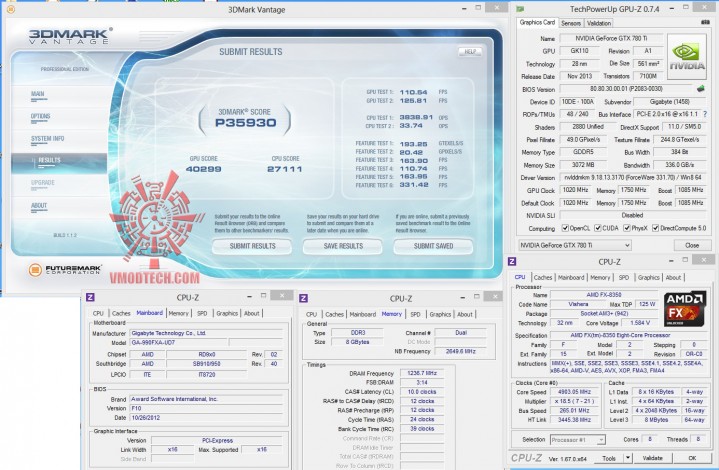
Task: Click the GPU-Z screenshot camera icon
Action: (x=705, y=22)
